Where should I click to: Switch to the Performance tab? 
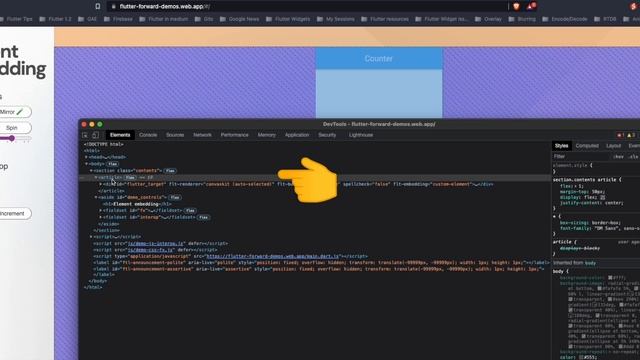pyautogui.click(x=234, y=135)
